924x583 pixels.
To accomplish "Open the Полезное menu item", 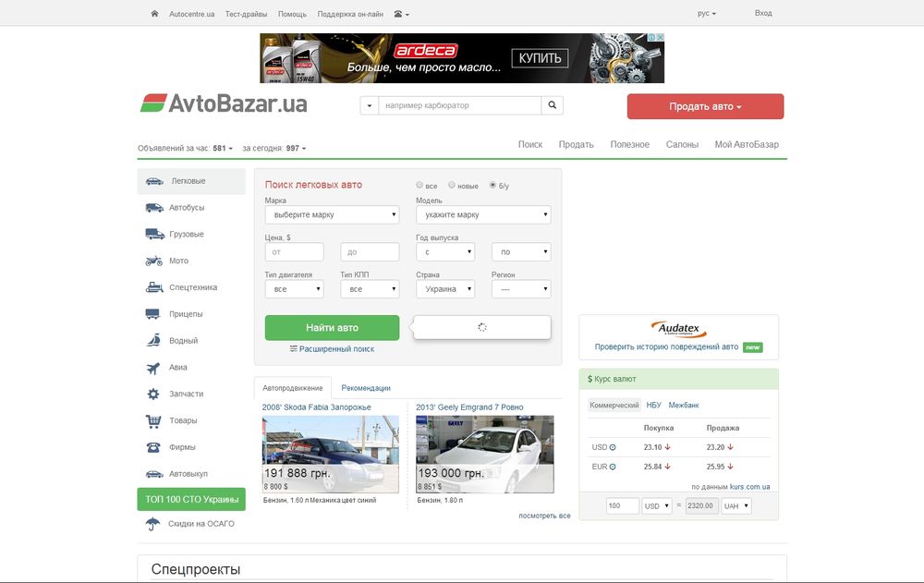I will (630, 144).
